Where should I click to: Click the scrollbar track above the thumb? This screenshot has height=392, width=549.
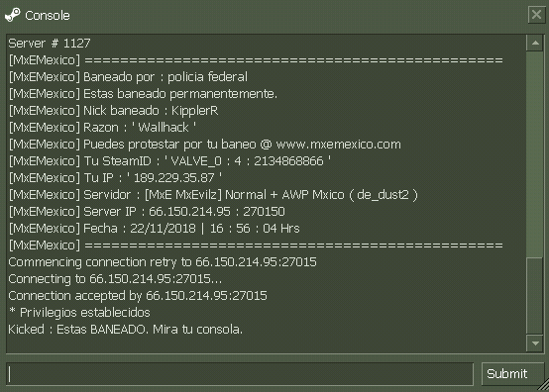(535, 153)
